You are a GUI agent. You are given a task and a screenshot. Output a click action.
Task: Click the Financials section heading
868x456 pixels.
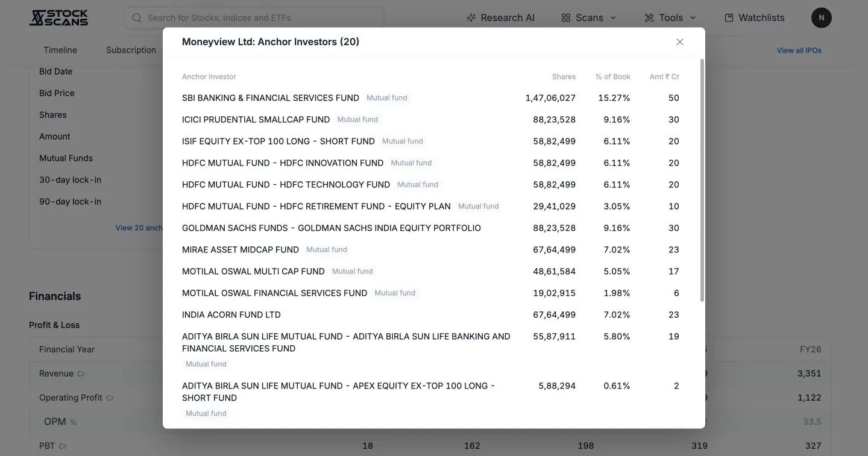(x=55, y=296)
